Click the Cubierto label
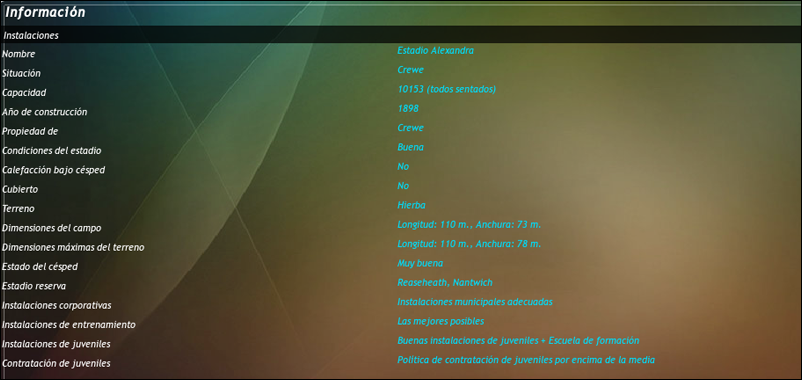802x380 pixels. (19, 190)
